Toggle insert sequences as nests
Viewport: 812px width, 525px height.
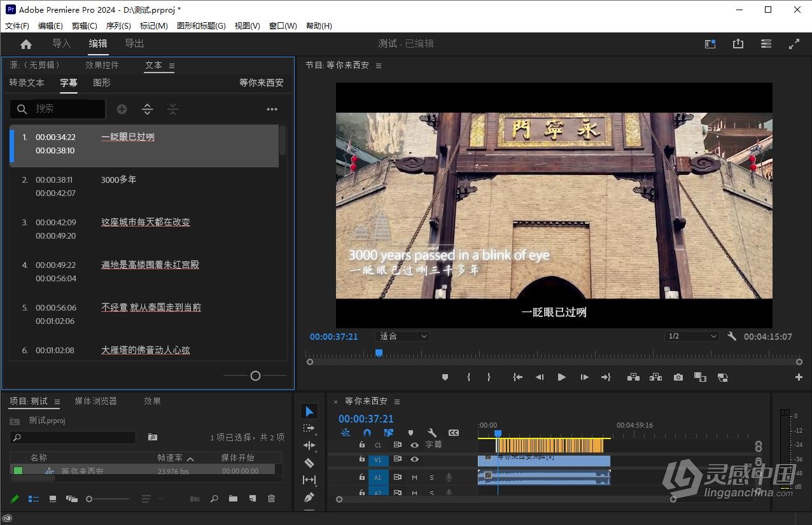point(346,433)
